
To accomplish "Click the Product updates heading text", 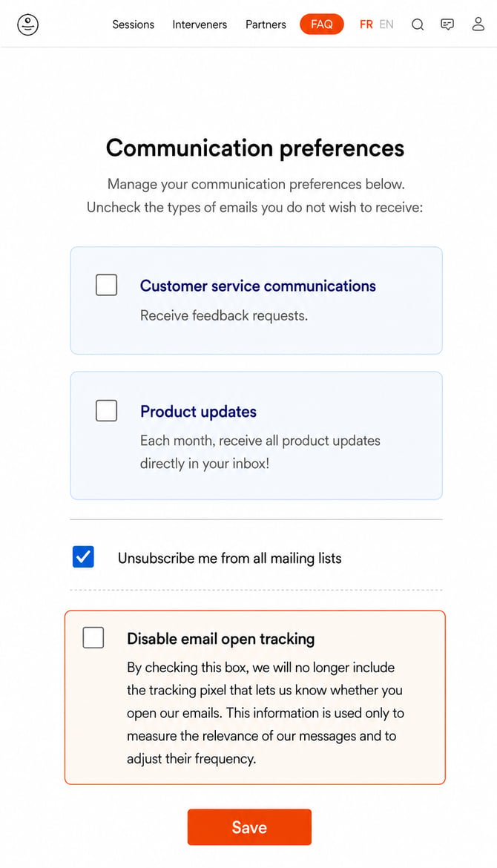I will tap(198, 411).
